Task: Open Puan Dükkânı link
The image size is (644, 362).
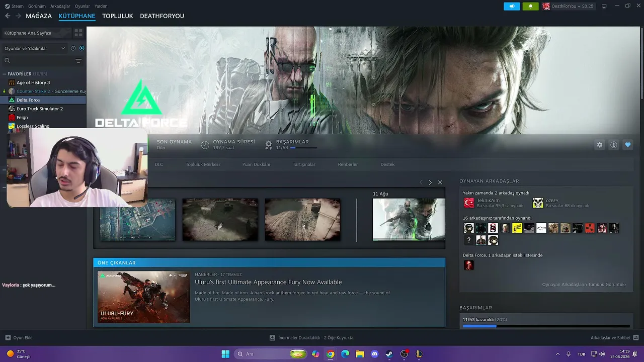Action: (256, 164)
